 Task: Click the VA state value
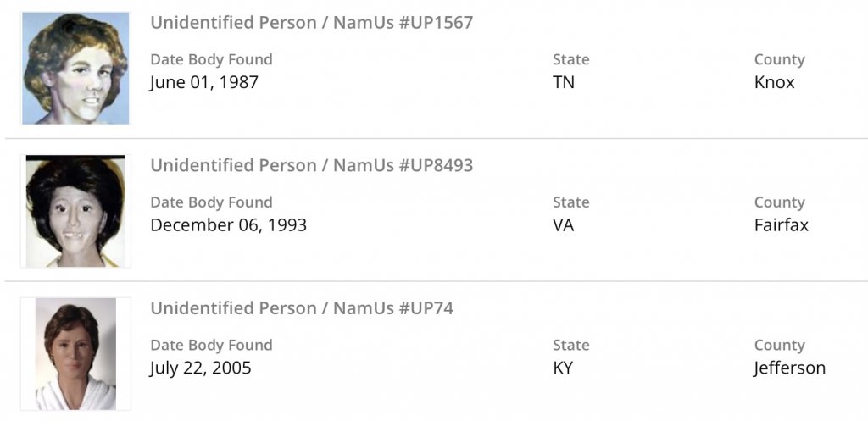click(x=563, y=225)
